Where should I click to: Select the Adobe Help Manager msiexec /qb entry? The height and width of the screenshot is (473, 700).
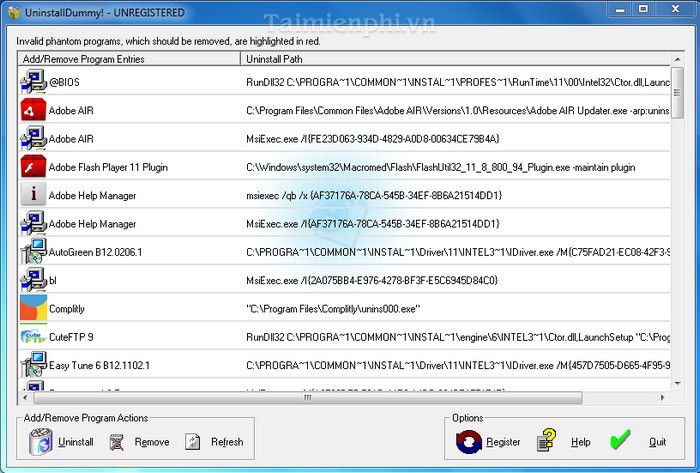point(92,195)
